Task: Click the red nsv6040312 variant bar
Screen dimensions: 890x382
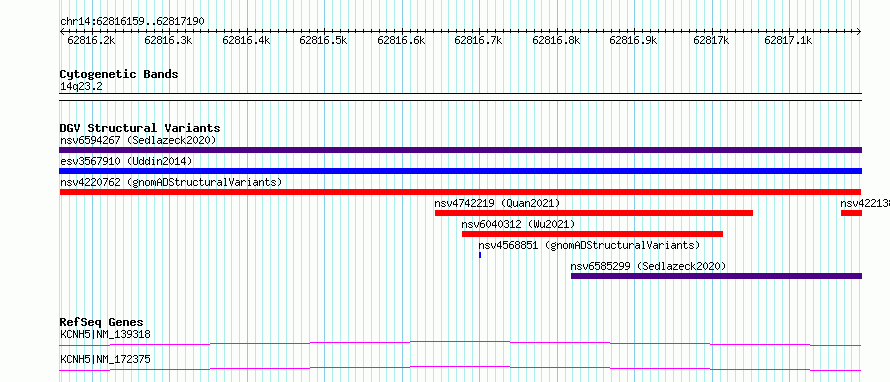Action: 592,234
